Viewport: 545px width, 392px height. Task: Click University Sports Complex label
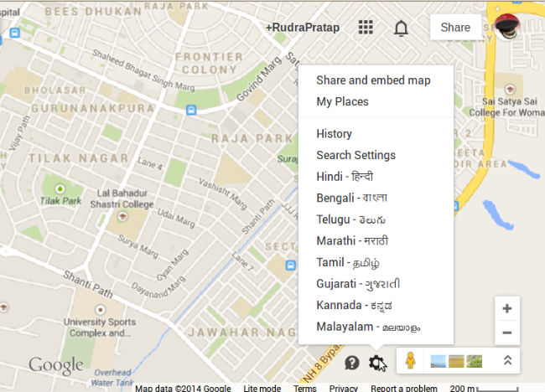(100, 328)
